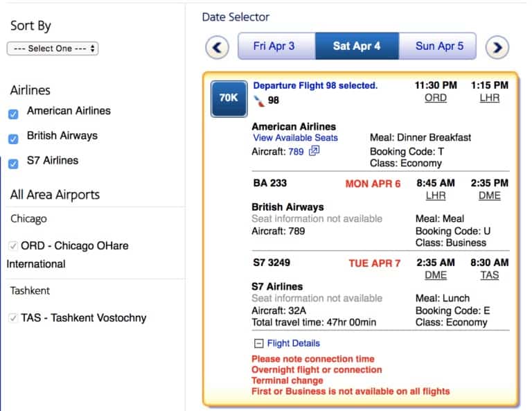Collapse Flight Details minus icon
This screenshot has width=532, height=411.
[258, 344]
